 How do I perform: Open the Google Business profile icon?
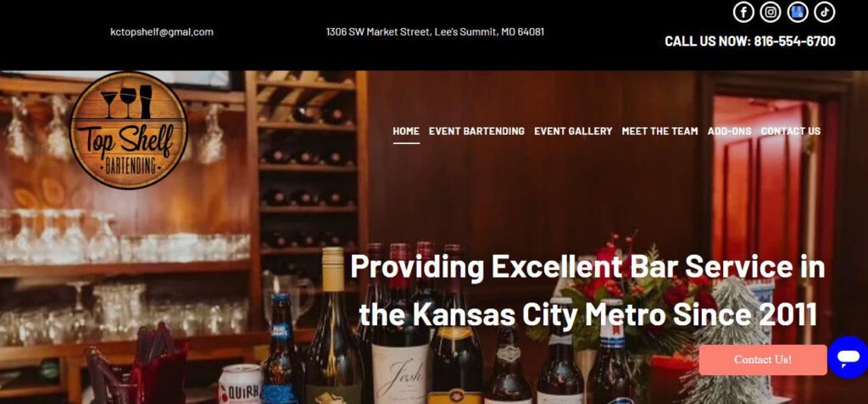(x=797, y=12)
